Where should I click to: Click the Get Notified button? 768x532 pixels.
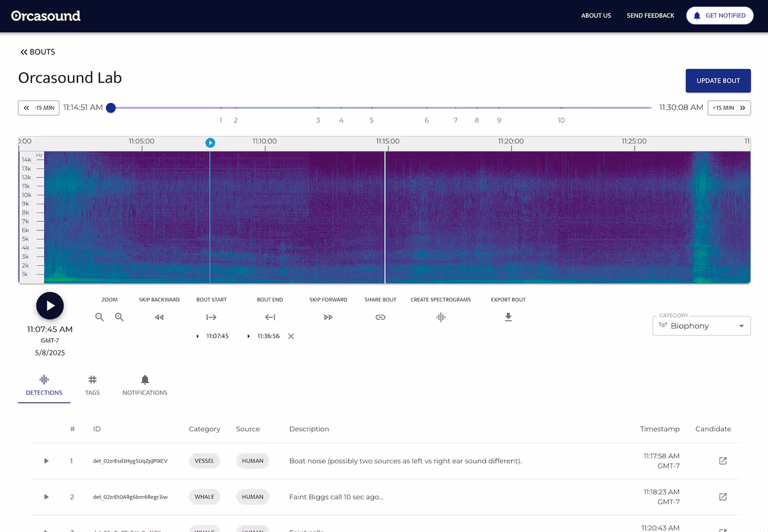(720, 16)
